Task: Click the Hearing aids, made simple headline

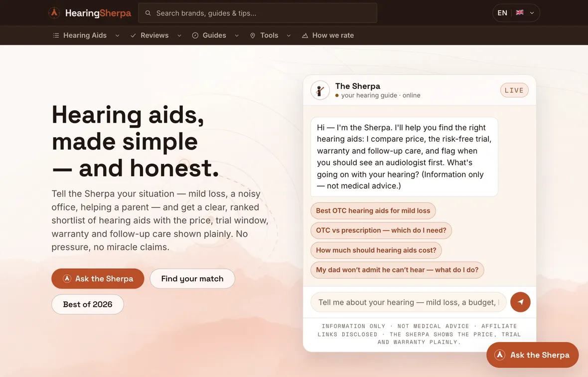Action: pyautogui.click(x=136, y=142)
